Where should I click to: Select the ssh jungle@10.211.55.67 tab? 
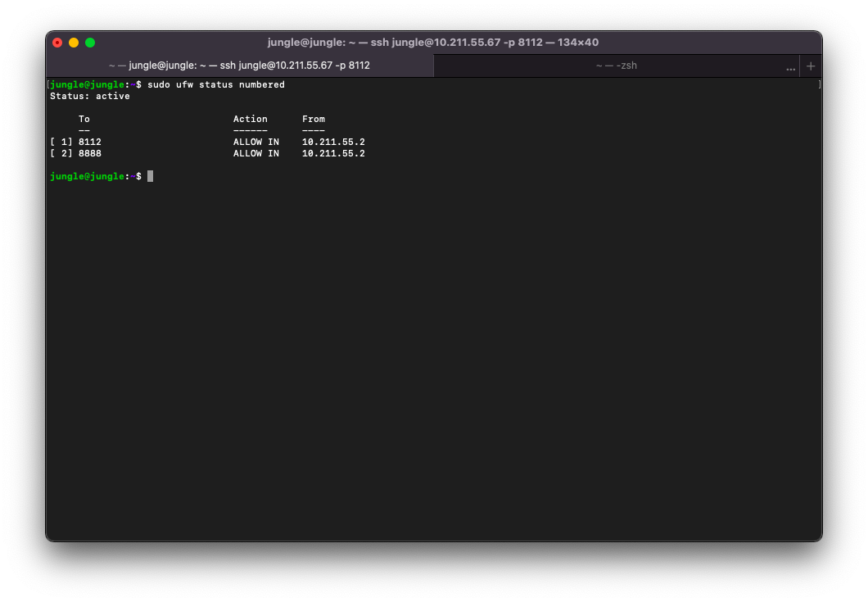239,66
